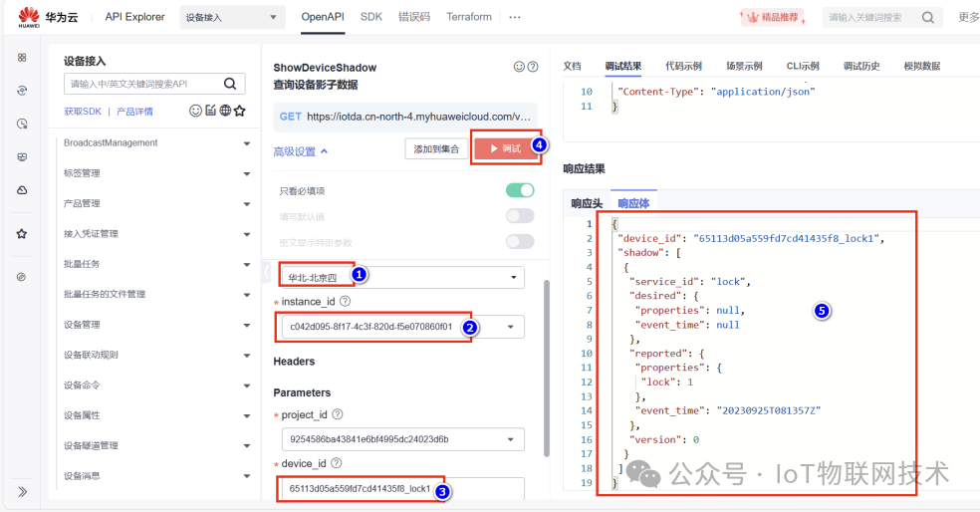The image size is (980, 512).
Task: Open the apps grid sidebar icon
Action: [x=22, y=58]
